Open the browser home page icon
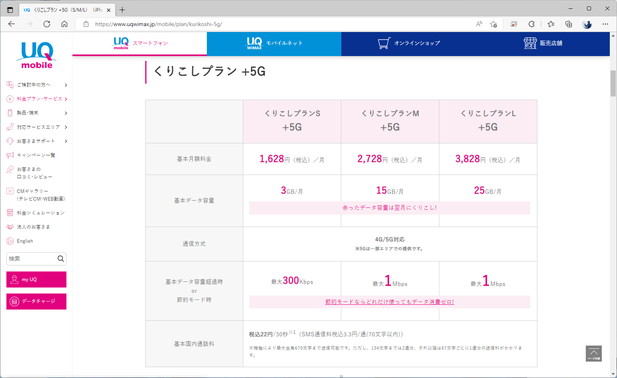 click(x=64, y=24)
